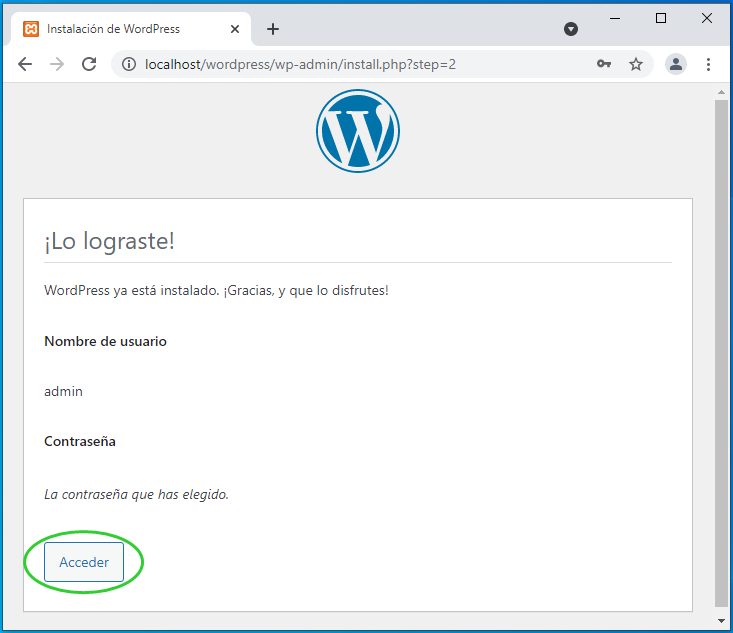The height and width of the screenshot is (633, 733).
Task: View site information icon in address bar
Action: (129, 64)
